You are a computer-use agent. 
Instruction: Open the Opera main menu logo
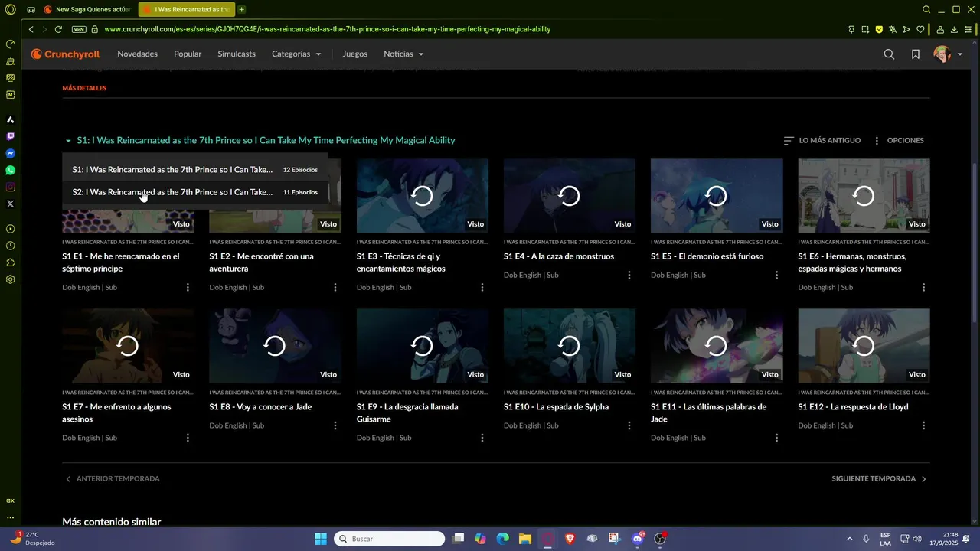10,10
